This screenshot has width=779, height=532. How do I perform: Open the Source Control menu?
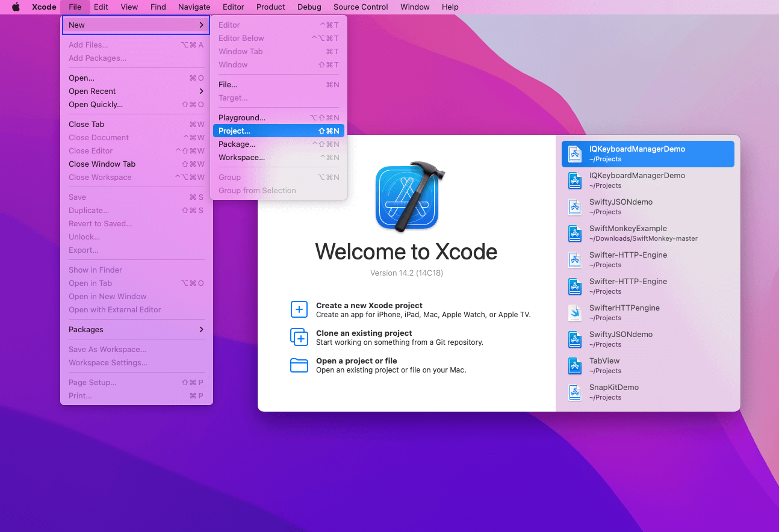tap(361, 7)
